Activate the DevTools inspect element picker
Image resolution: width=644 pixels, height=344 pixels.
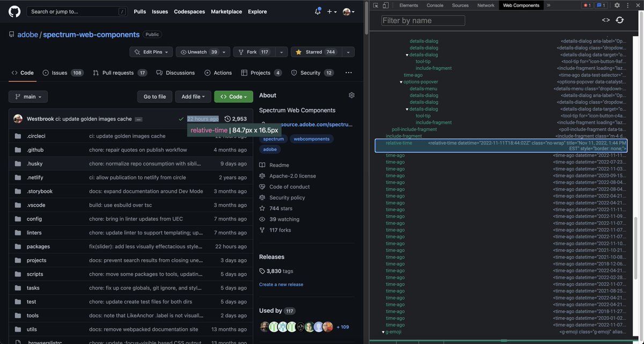[376, 5]
